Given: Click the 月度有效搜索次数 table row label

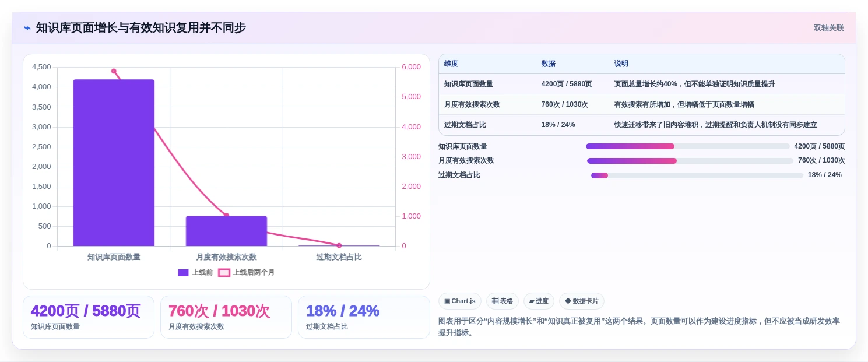Looking at the screenshot, I should tap(472, 104).
